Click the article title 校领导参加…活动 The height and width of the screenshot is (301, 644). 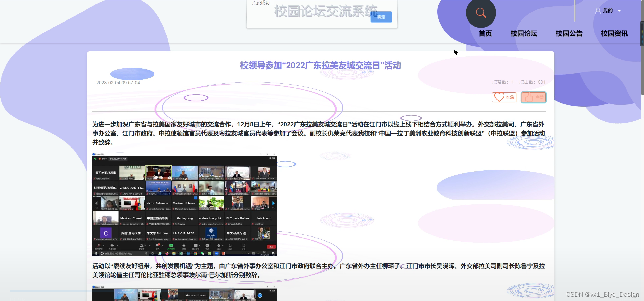320,65
